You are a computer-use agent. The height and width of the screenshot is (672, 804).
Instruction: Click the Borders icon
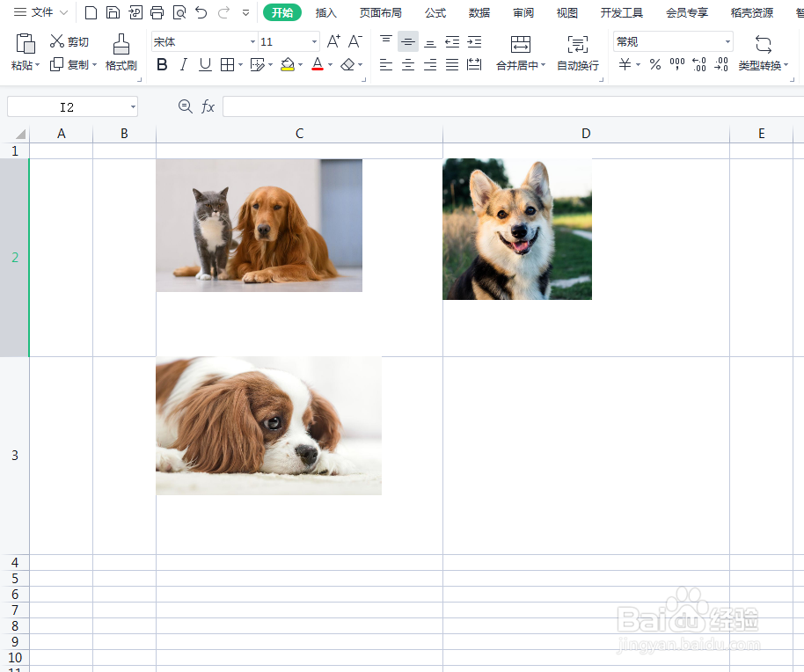click(227, 64)
